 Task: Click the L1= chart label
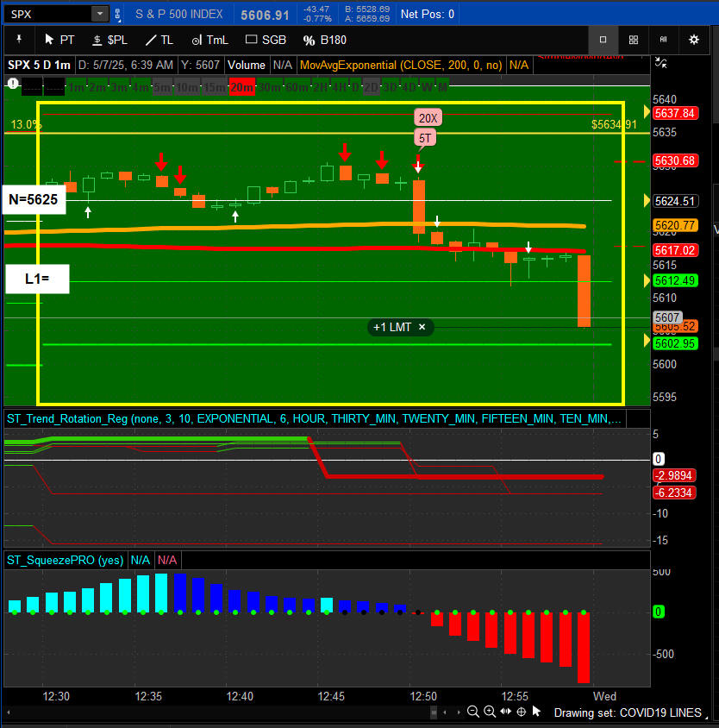(x=37, y=279)
